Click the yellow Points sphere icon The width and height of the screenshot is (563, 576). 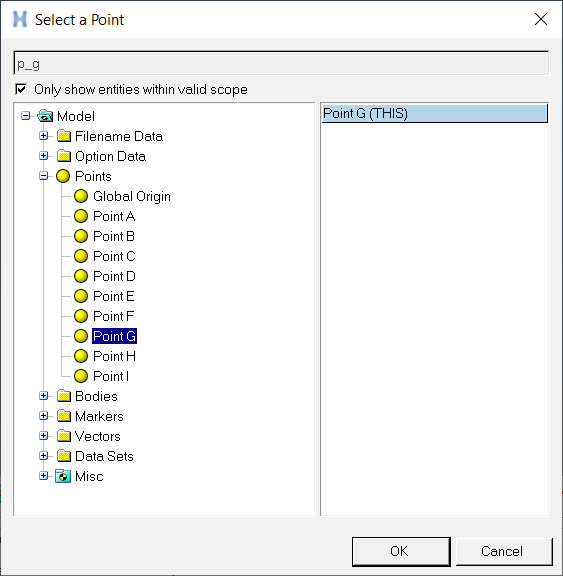[x=63, y=176]
